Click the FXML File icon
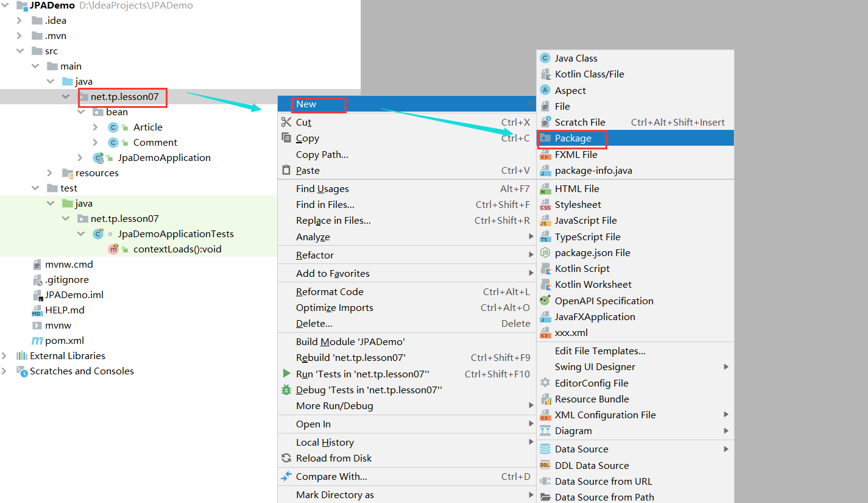The width and height of the screenshot is (868, 503). [x=545, y=155]
